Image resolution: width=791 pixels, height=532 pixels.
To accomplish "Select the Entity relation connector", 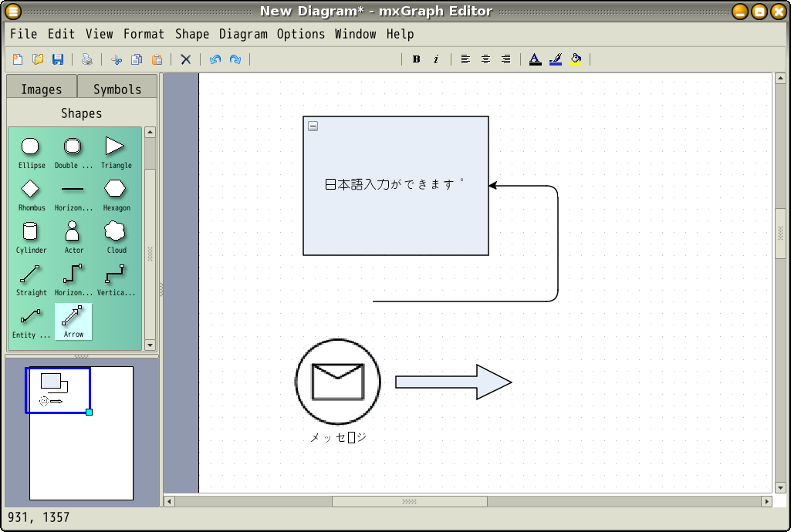I will coord(32,322).
